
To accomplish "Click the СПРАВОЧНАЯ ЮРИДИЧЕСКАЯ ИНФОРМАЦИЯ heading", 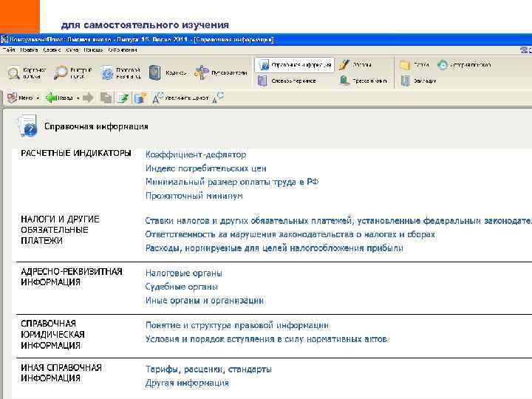I will pos(52,335).
